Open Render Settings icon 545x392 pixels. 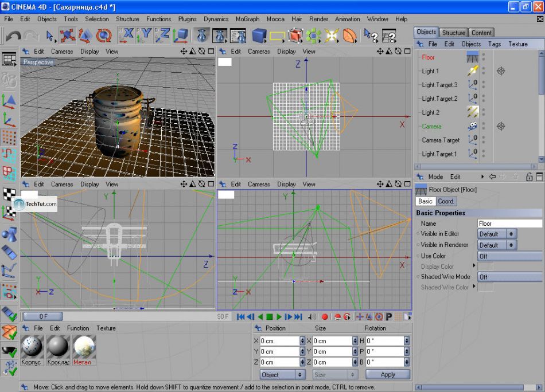[x=238, y=36]
